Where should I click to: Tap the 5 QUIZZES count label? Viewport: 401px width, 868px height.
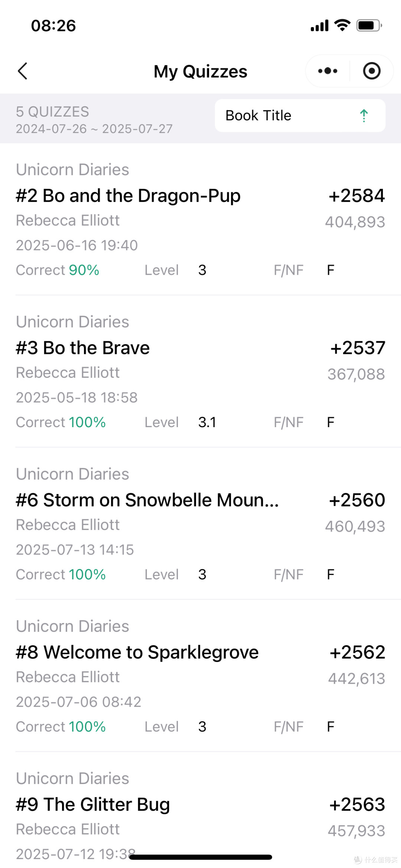[x=52, y=112]
